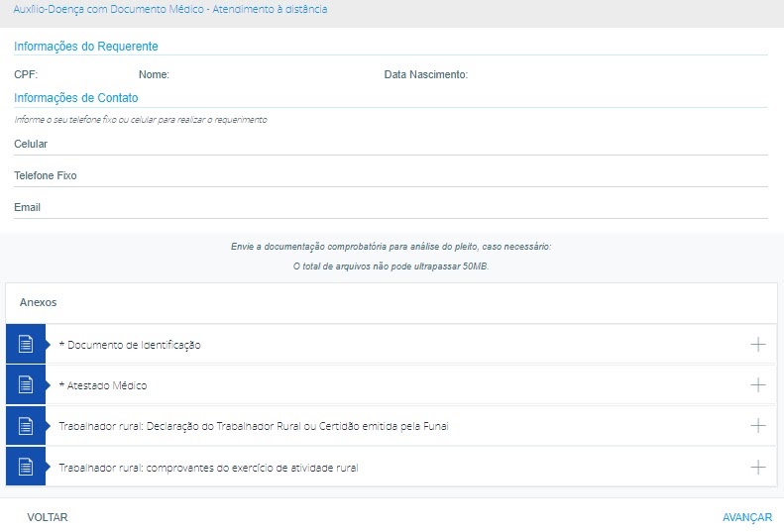The height and width of the screenshot is (532, 784).
Task: Select the Email input field
Action: (391, 208)
